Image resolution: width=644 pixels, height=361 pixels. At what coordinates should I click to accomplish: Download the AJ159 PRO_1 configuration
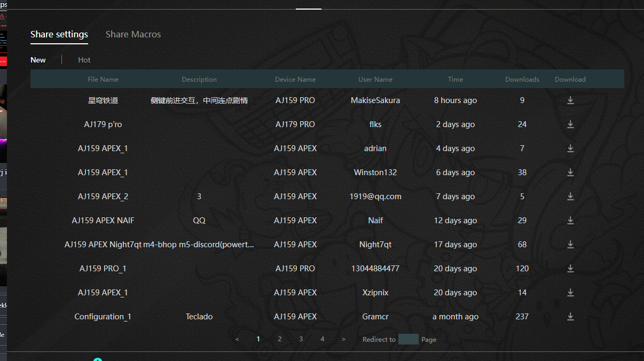(x=570, y=269)
